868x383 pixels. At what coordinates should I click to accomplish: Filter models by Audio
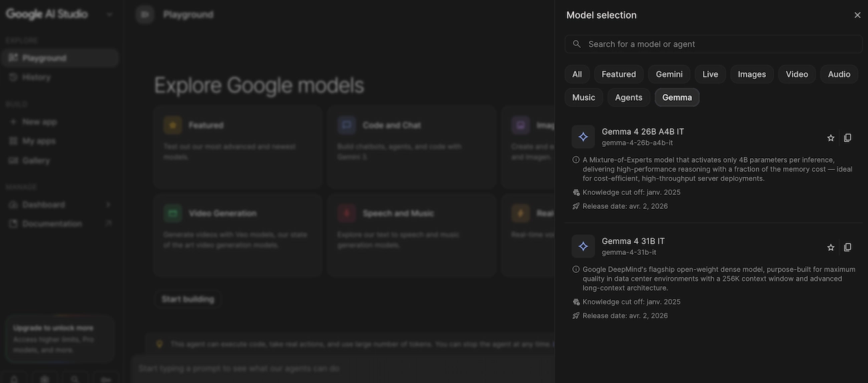839,74
